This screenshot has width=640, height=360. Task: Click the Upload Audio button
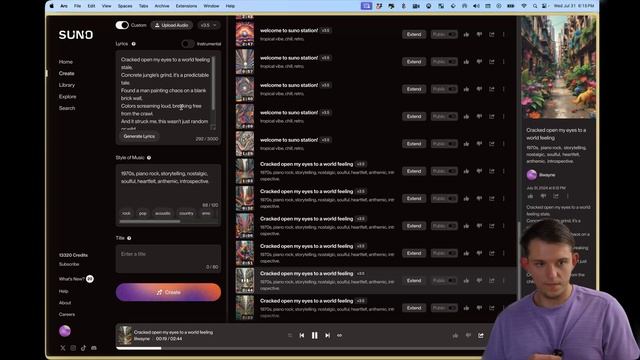[x=171, y=25]
